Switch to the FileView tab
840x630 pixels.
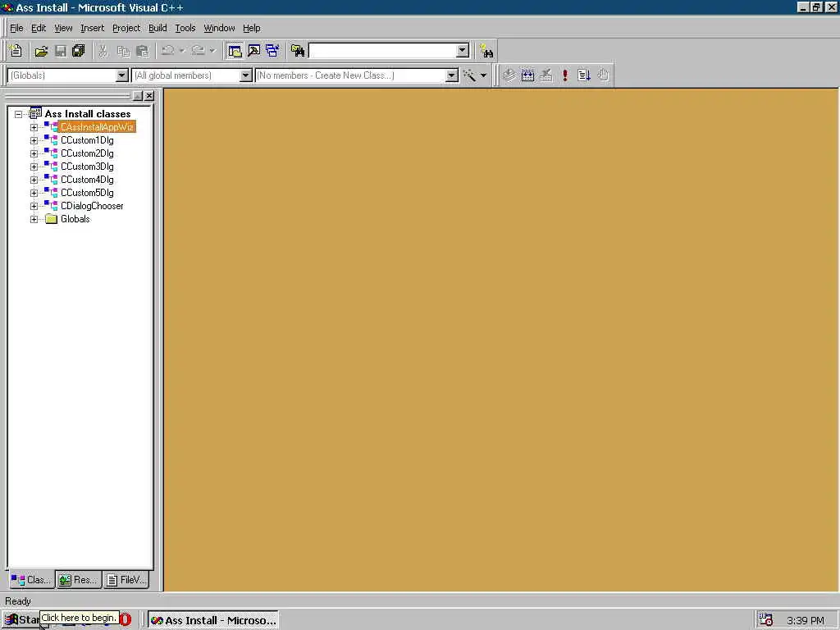(x=126, y=580)
